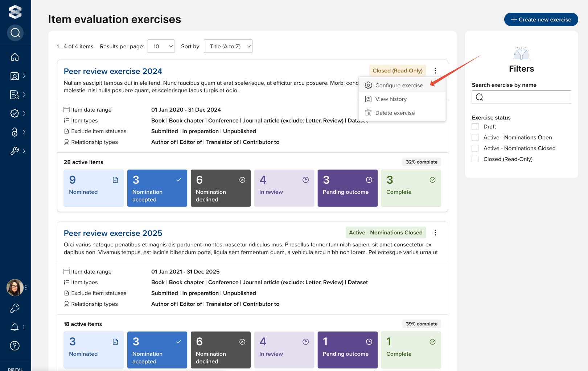Open kebab menu for Peer review exercise 2025
The height and width of the screenshot is (371, 588).
coord(435,233)
